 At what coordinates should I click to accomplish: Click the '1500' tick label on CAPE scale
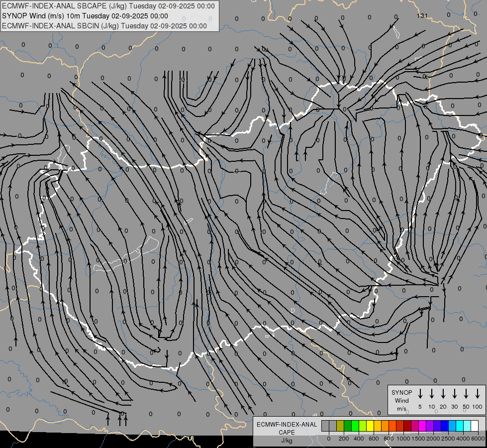(418, 439)
